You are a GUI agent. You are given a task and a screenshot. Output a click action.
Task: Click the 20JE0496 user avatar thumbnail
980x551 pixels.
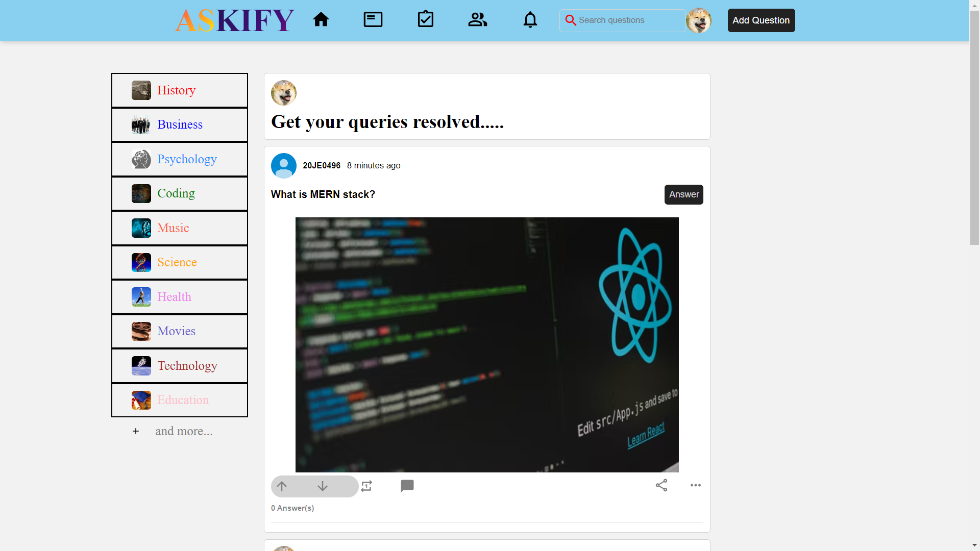283,165
